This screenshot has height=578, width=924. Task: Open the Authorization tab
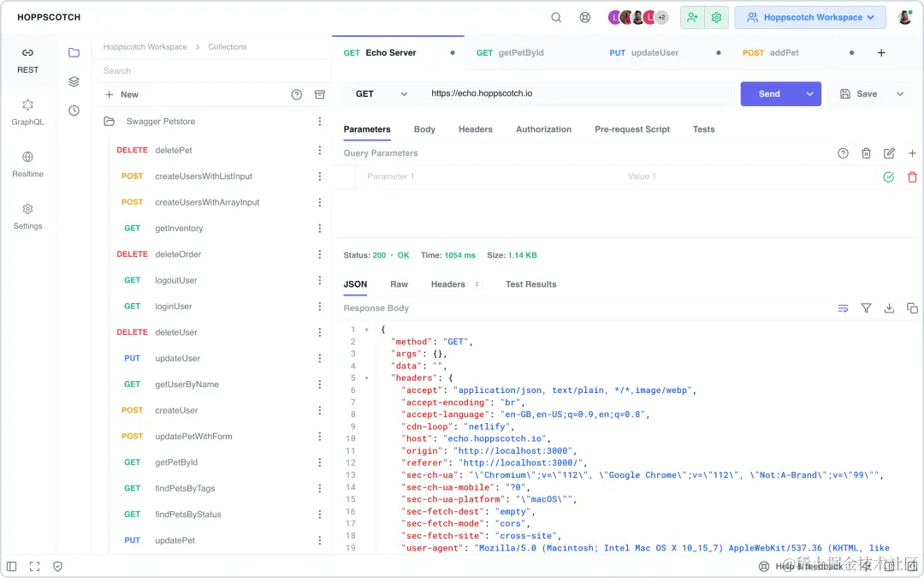543,129
